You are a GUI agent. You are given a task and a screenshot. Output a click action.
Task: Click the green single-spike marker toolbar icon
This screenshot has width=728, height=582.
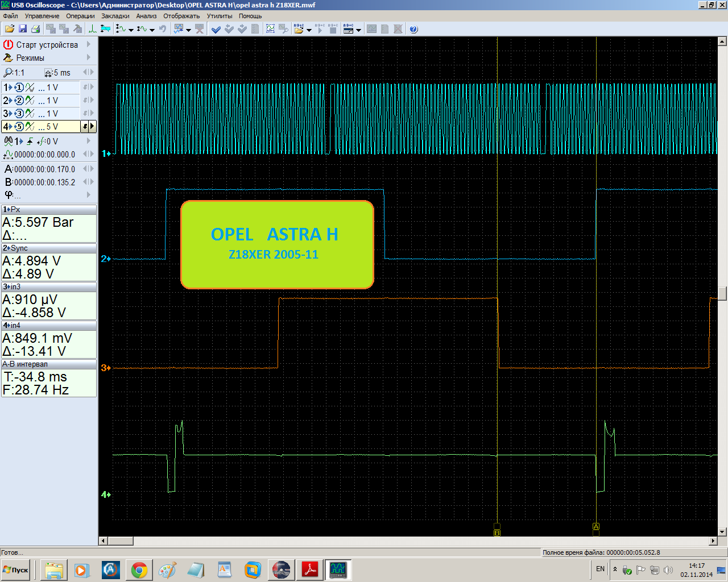click(92, 29)
